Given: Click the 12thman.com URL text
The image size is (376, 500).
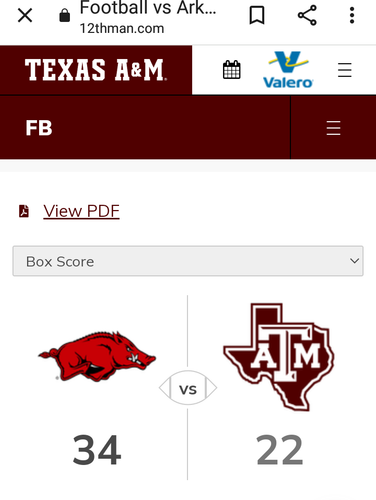Looking at the screenshot, I should tap(122, 29).
